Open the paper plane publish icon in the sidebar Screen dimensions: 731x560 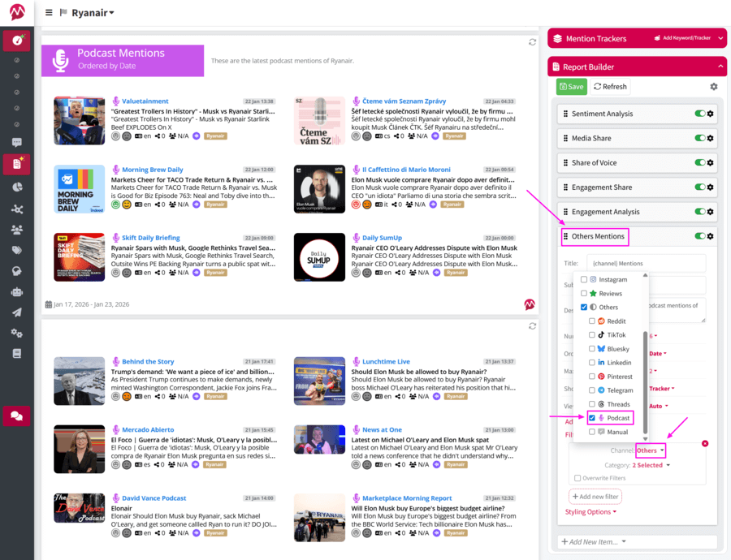click(x=17, y=312)
